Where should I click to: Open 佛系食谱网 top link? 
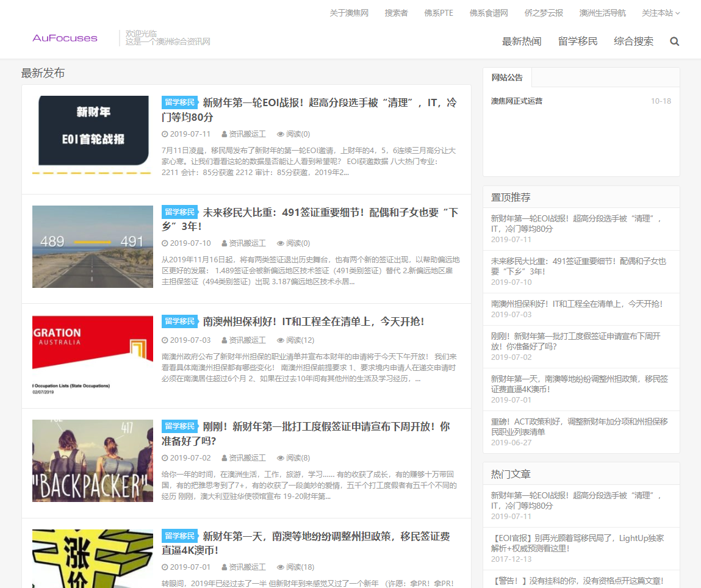pyautogui.click(x=489, y=13)
